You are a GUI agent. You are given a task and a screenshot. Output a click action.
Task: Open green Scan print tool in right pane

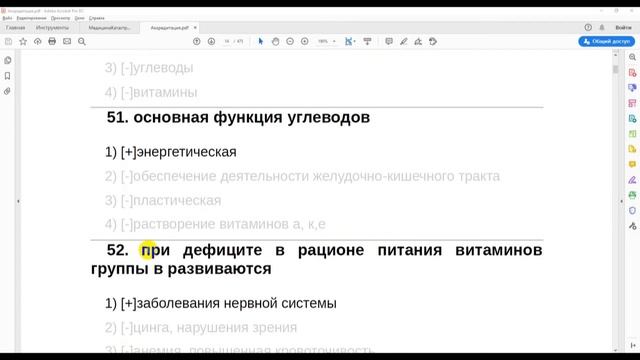click(632, 195)
